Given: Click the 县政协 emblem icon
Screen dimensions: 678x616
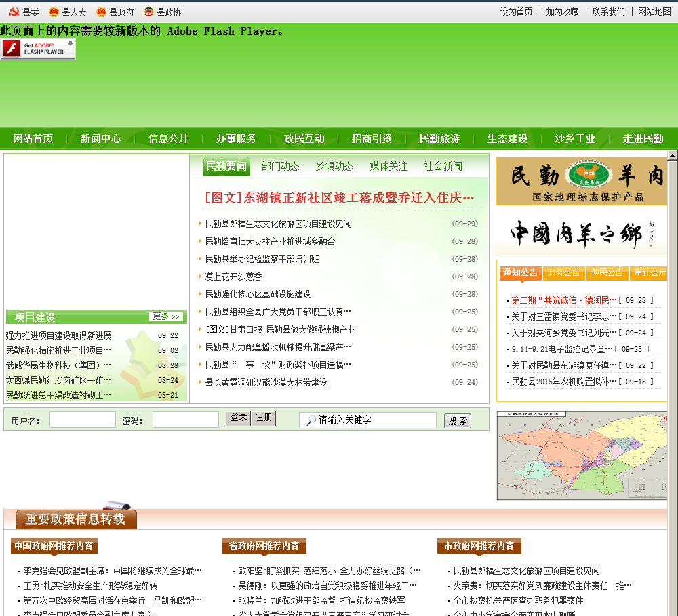Looking at the screenshot, I should pyautogui.click(x=149, y=12).
